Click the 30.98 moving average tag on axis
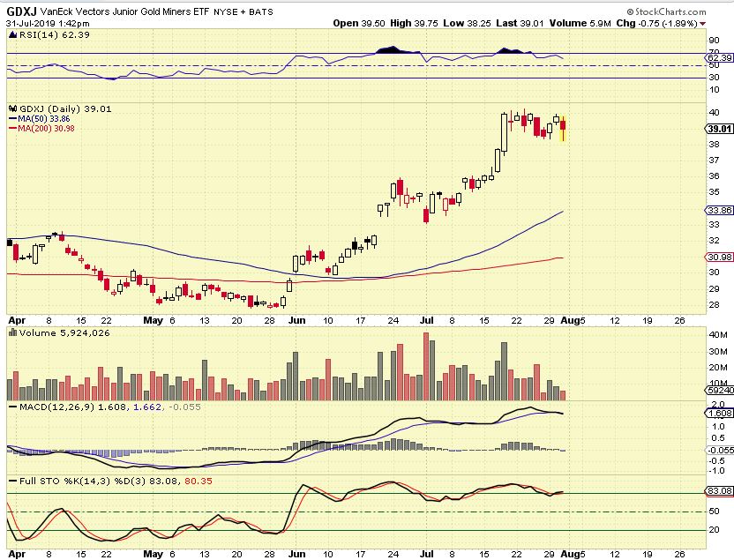This screenshot has height=560, width=734. coord(720,257)
